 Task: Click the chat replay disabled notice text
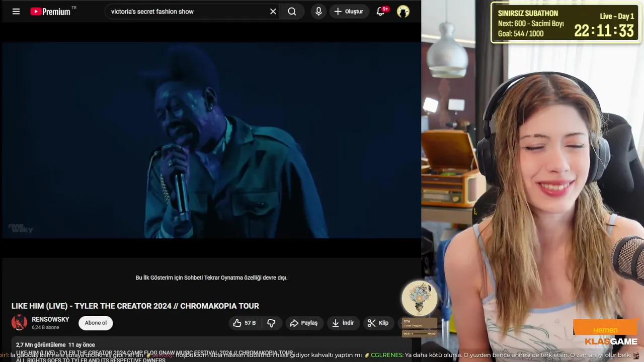[211, 278]
